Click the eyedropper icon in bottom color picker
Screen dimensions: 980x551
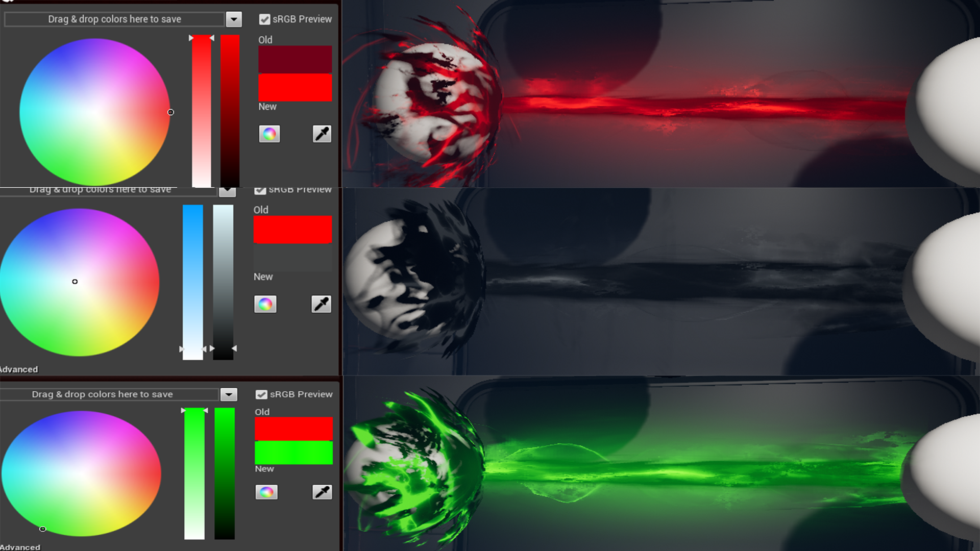(323, 491)
